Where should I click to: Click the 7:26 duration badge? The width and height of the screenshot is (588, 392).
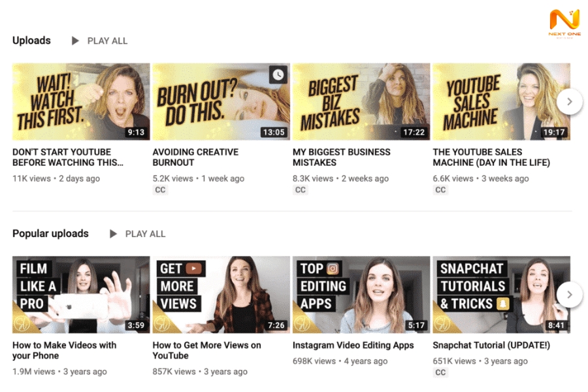click(x=276, y=325)
